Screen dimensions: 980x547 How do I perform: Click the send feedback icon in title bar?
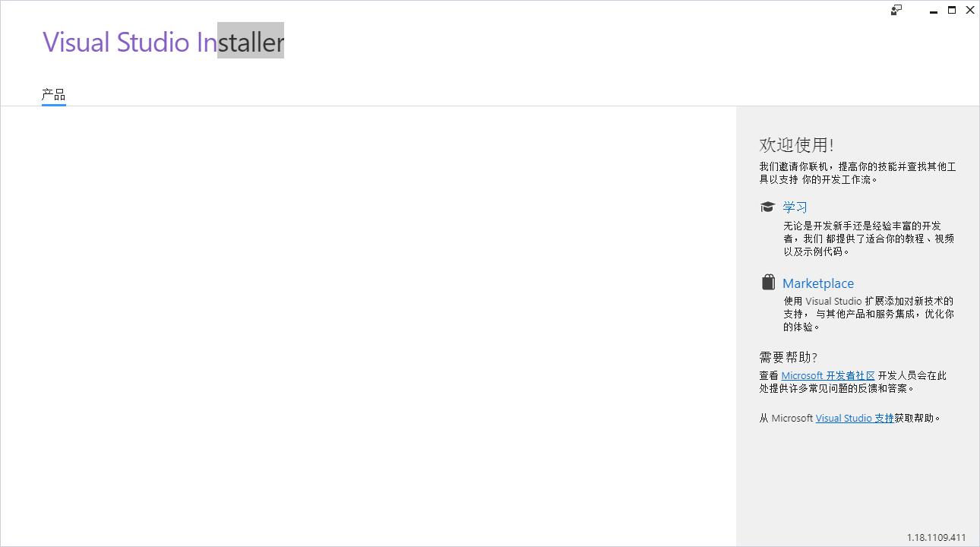click(x=896, y=10)
